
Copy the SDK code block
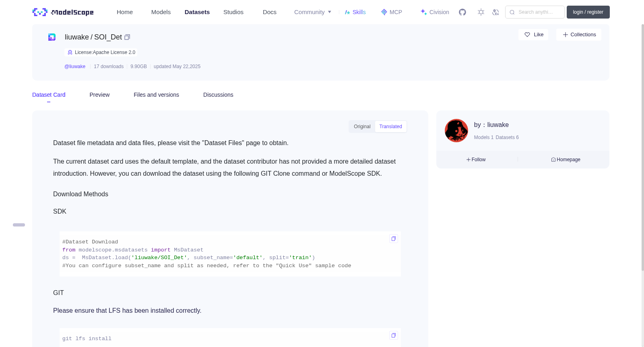[x=394, y=239]
